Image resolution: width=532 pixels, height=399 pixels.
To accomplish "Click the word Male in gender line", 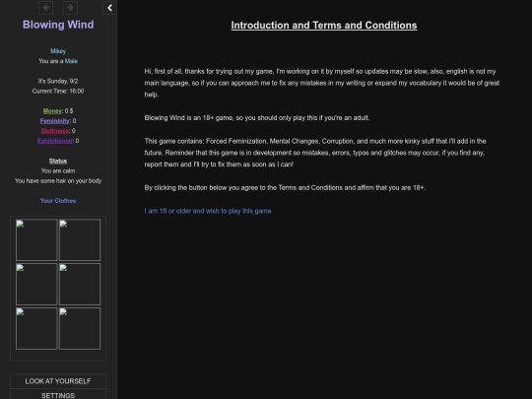I will 71,61.
